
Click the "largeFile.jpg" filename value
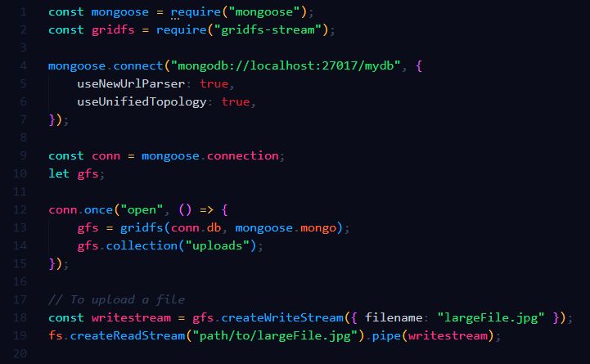[x=491, y=317]
